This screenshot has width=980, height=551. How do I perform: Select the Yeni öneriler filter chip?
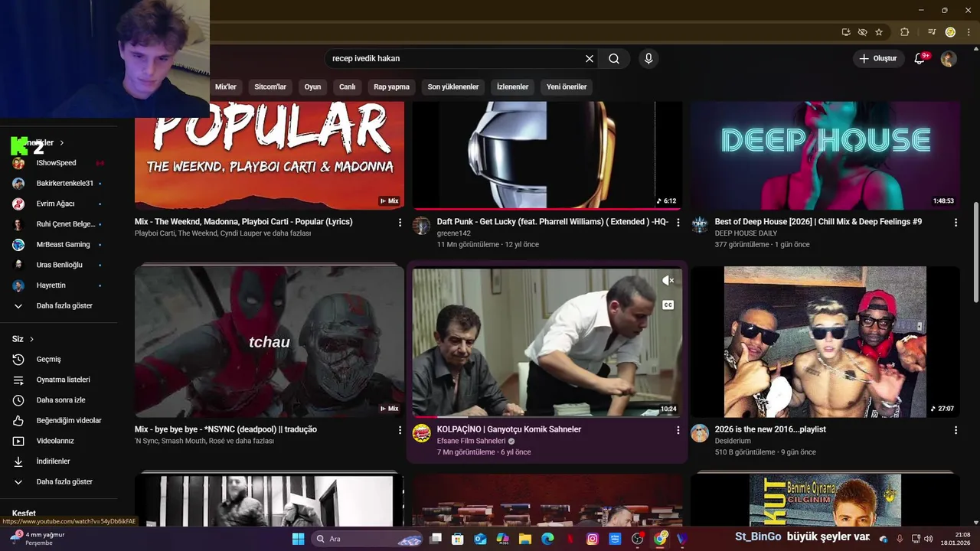[x=567, y=86]
